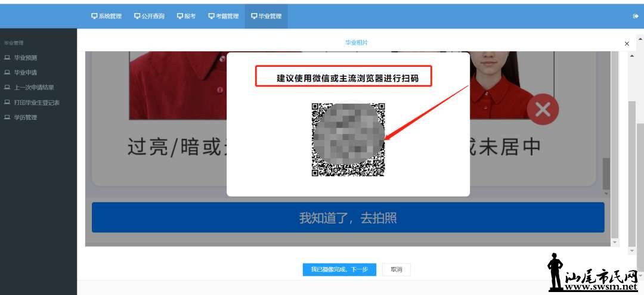
Task: Click the 毕业管理 sidebar header text
Action: [x=14, y=43]
